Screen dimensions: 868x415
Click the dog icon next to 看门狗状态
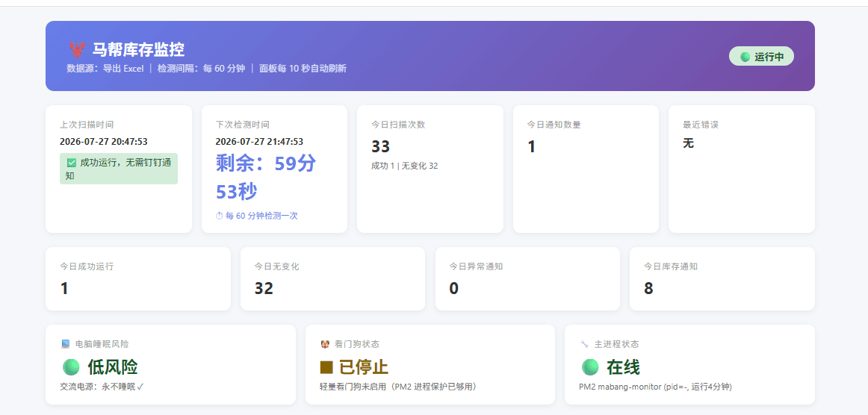coord(326,344)
